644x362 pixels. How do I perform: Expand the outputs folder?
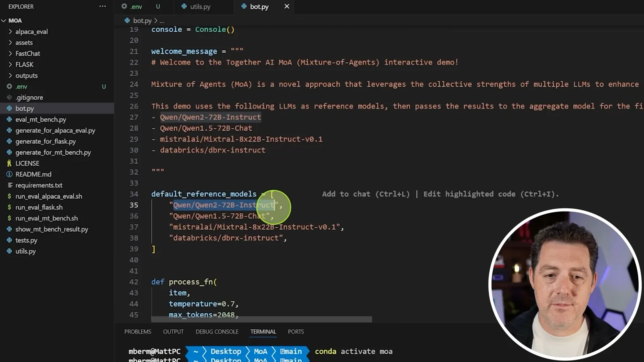10,75
